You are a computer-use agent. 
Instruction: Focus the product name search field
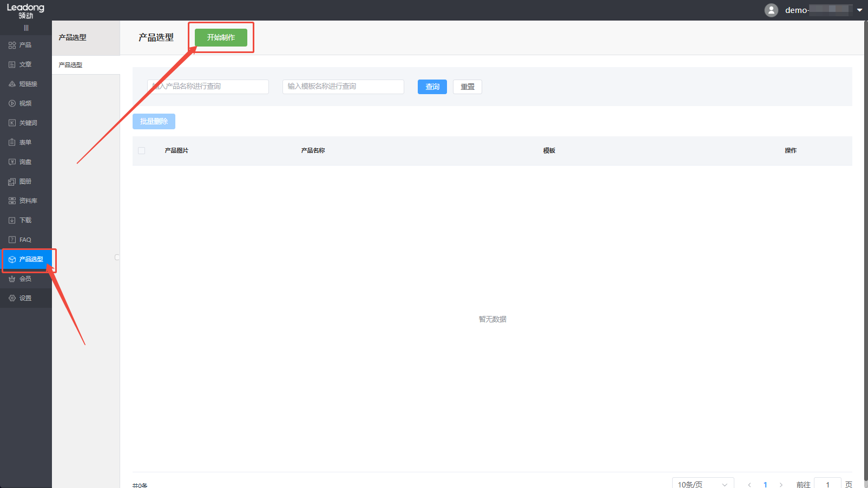[x=208, y=87]
